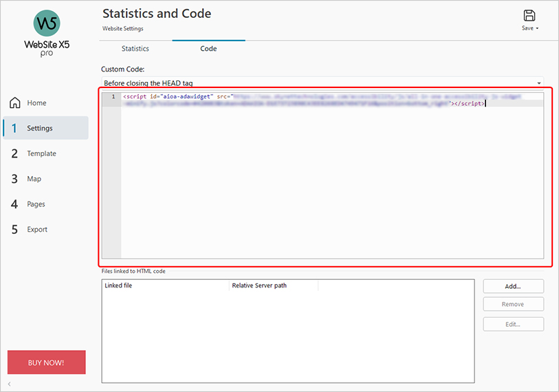This screenshot has height=392, width=559.
Task: Click the BUY NOW! button
Action: (x=46, y=362)
